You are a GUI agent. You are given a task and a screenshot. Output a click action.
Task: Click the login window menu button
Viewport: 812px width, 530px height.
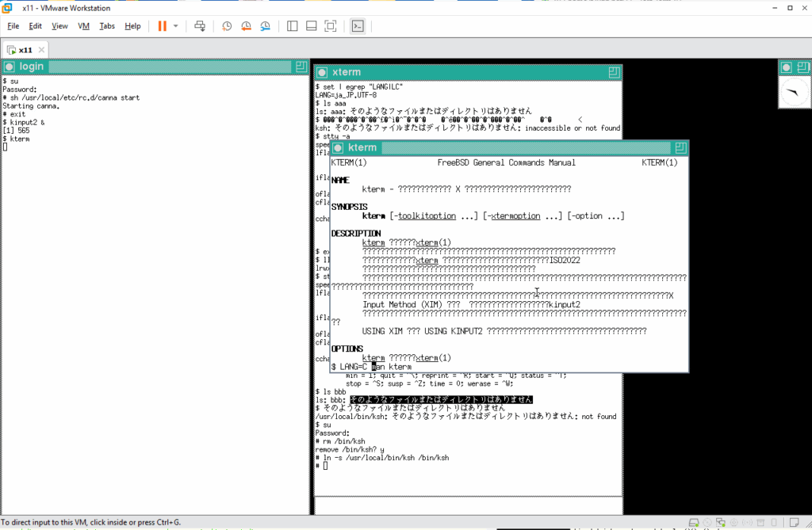[x=10, y=67]
